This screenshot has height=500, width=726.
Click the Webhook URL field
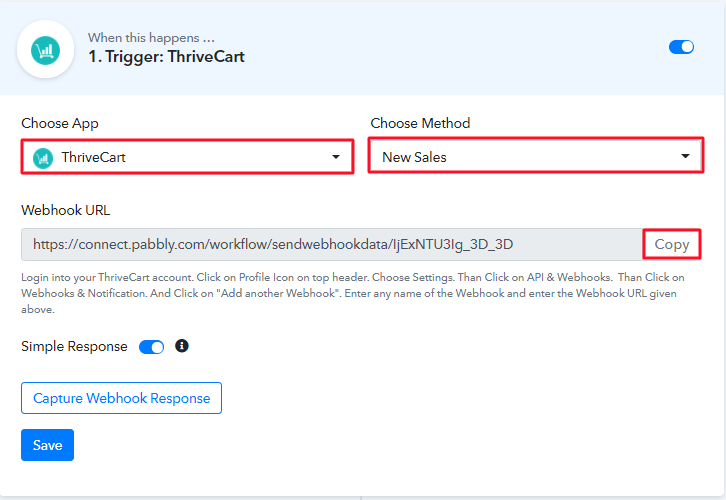tap(332, 244)
